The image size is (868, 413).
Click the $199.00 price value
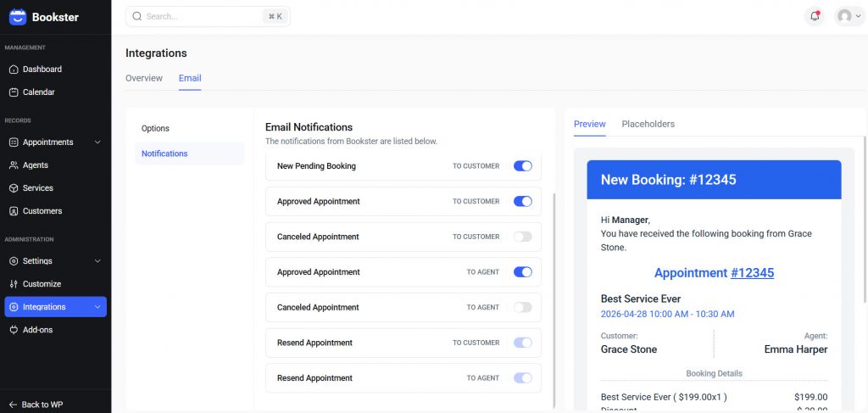811,397
